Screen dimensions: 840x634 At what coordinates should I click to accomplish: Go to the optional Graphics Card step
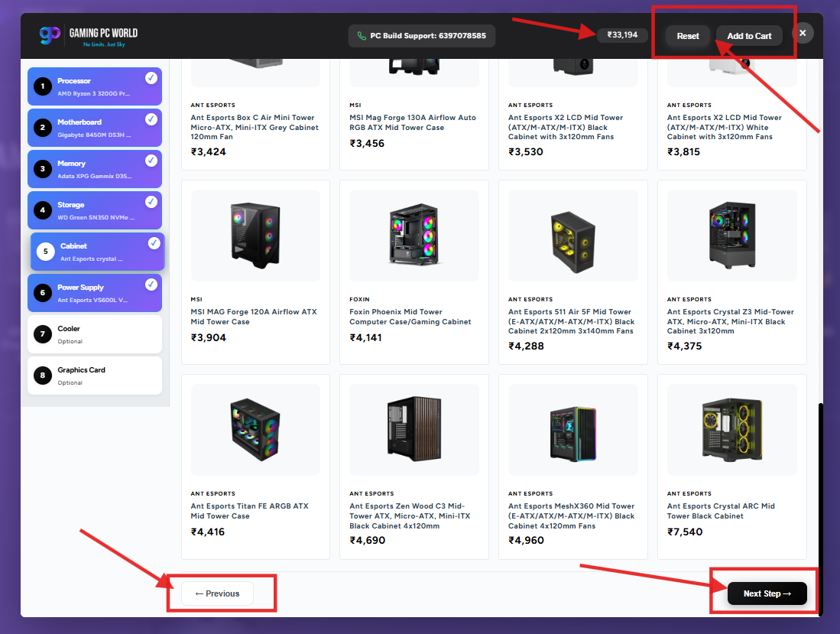click(95, 376)
